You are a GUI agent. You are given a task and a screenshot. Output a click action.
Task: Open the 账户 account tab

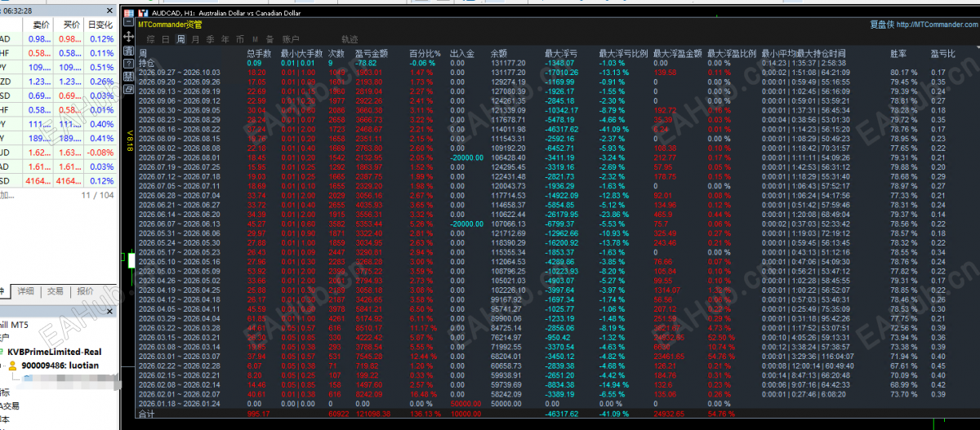291,39
